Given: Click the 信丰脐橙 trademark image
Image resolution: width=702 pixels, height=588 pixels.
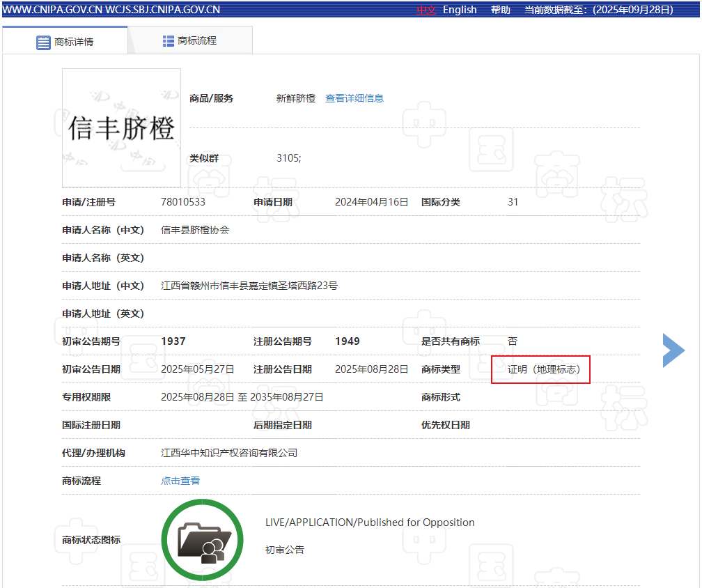Looking at the screenshot, I should click(121, 128).
